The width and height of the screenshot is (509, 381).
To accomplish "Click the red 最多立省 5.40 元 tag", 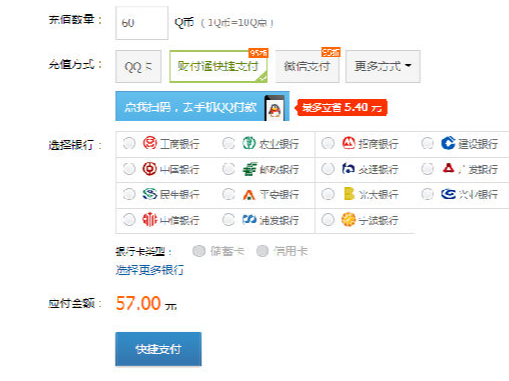I will (341, 107).
